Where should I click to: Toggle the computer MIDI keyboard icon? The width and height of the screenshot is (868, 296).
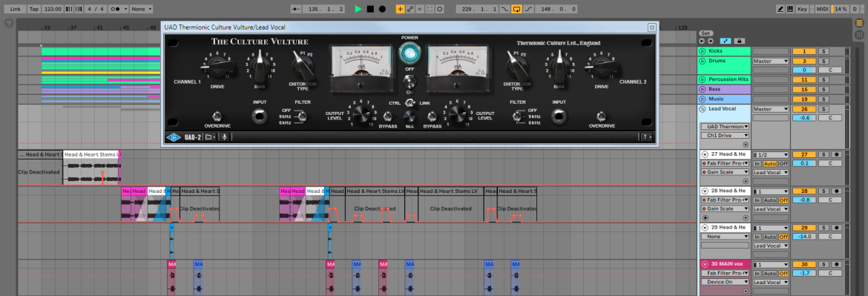coord(791,9)
